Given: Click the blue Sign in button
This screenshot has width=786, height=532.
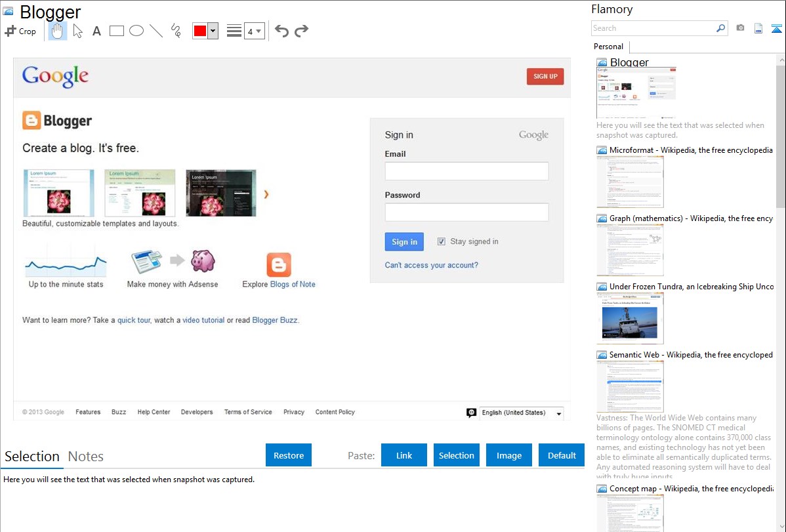Looking at the screenshot, I should coord(405,241).
